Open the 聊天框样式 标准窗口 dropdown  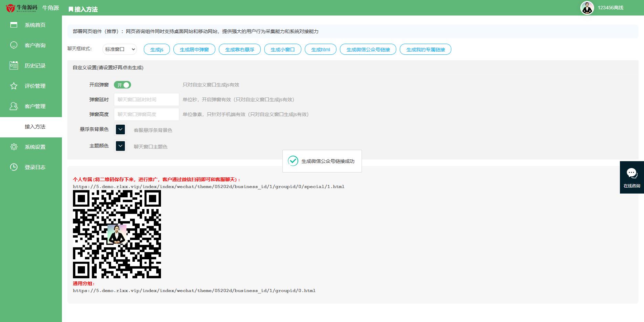click(119, 49)
